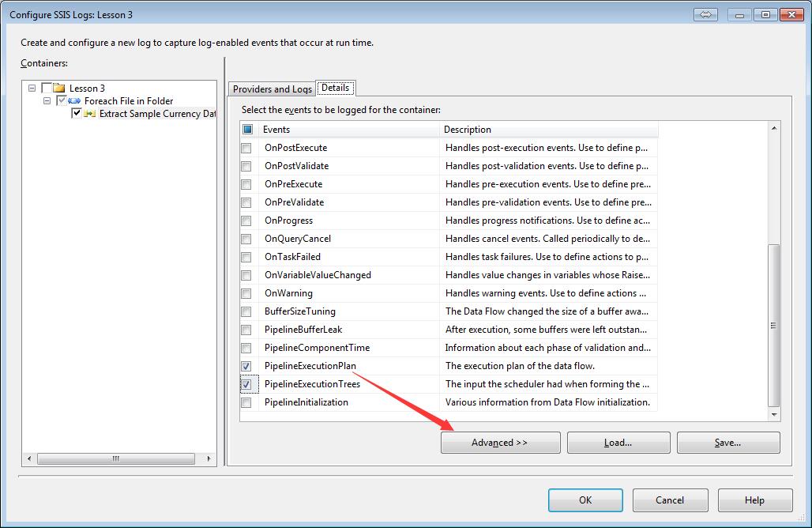Click the Advanced >> button
The height and width of the screenshot is (528, 812).
point(500,443)
